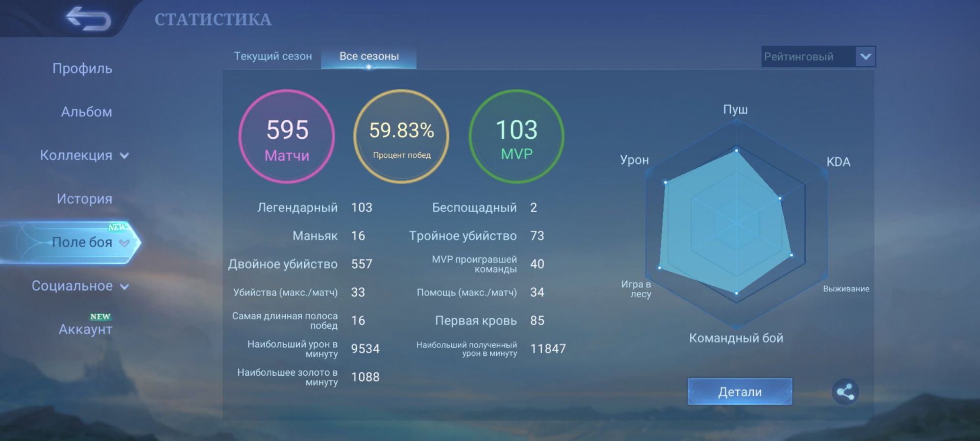Expand the Социальное menu

pyautogui.click(x=80, y=286)
